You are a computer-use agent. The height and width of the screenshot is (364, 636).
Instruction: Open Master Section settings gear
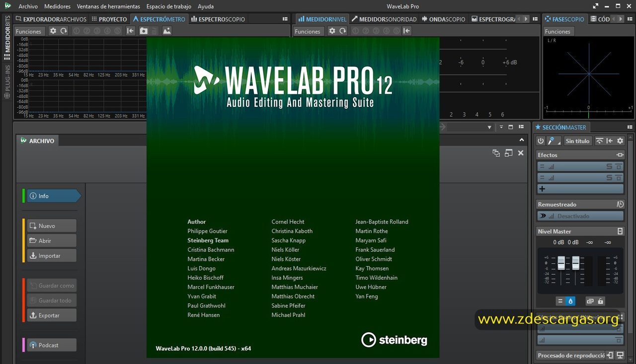(620, 141)
